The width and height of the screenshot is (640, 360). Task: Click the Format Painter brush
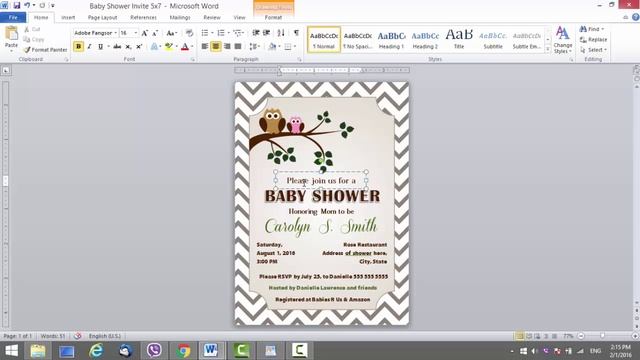click(27, 50)
